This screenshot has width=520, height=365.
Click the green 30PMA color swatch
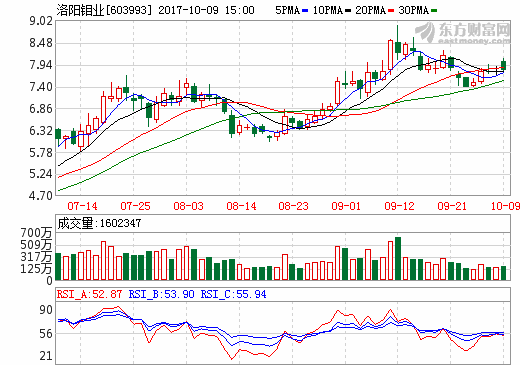coord(434,11)
